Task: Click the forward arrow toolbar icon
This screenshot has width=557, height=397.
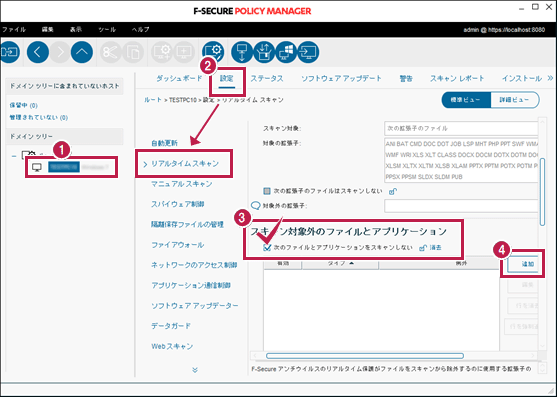Action: tap(60, 52)
